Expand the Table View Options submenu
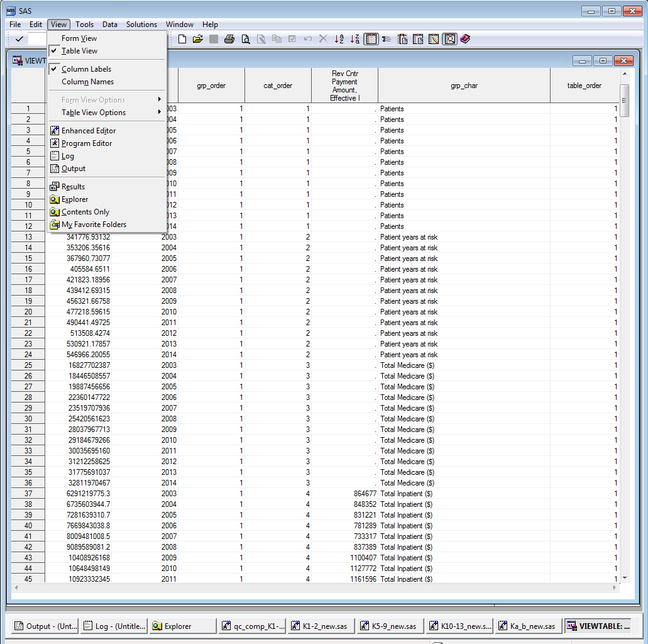 click(94, 113)
